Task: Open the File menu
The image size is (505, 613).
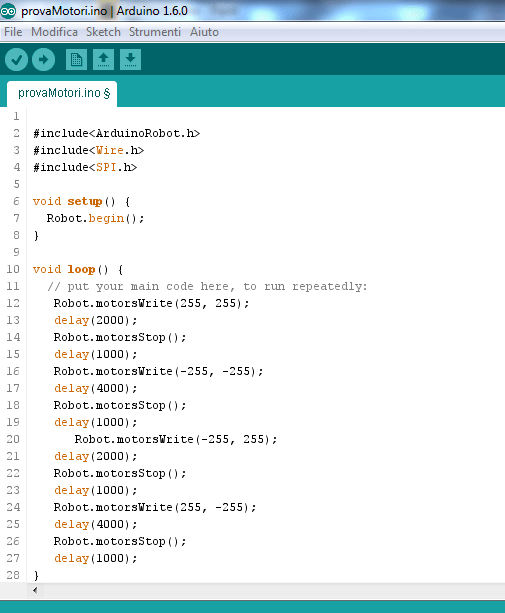Action: pos(13,32)
